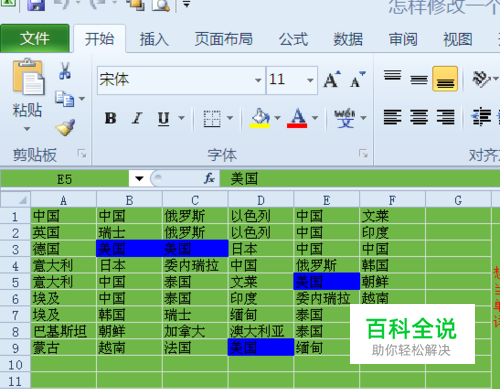Open the 剪贴板 dialog launcher
This screenshot has height=389, width=500.
coord(81,154)
